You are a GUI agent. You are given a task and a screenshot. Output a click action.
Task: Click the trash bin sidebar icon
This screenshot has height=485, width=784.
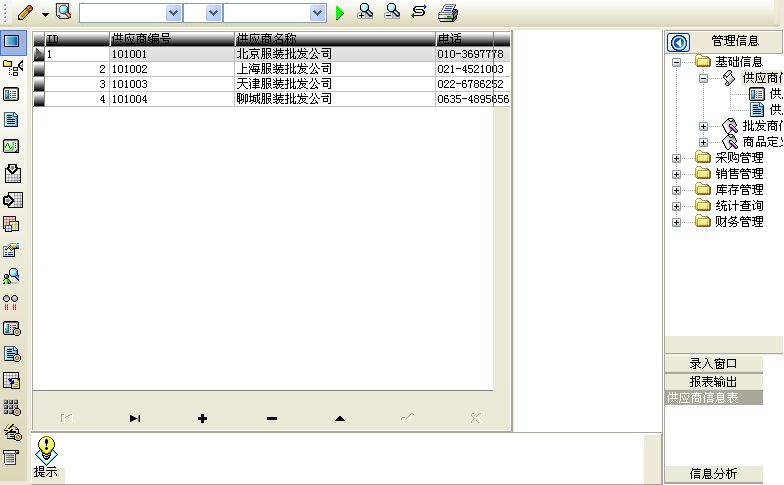coord(11,457)
